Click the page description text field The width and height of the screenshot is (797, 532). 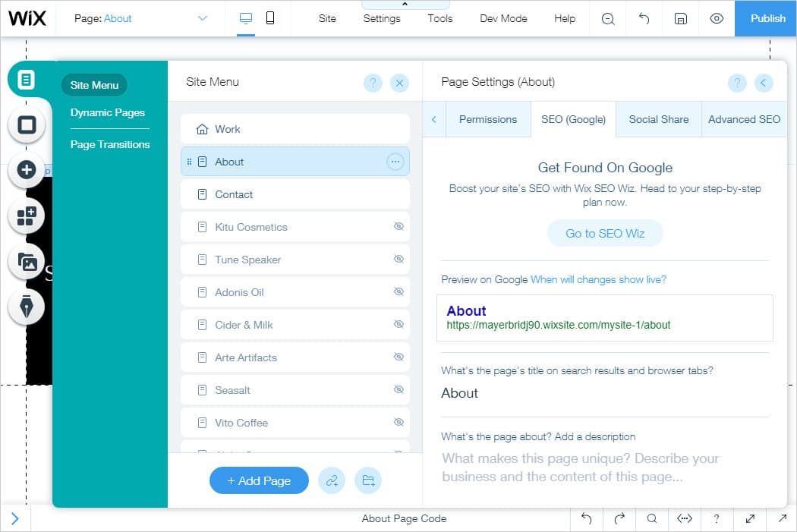(605, 467)
